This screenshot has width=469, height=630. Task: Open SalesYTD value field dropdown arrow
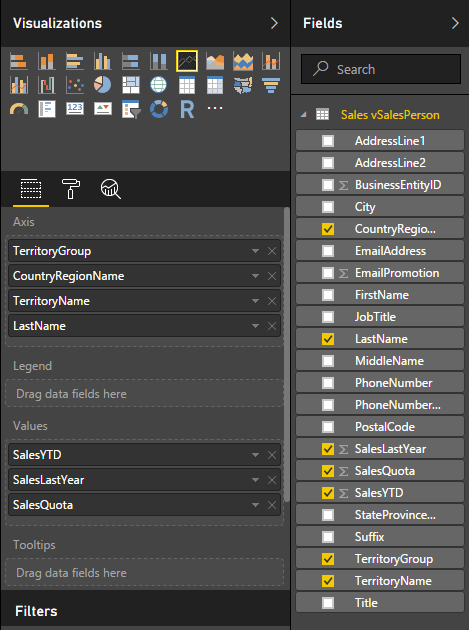point(255,455)
